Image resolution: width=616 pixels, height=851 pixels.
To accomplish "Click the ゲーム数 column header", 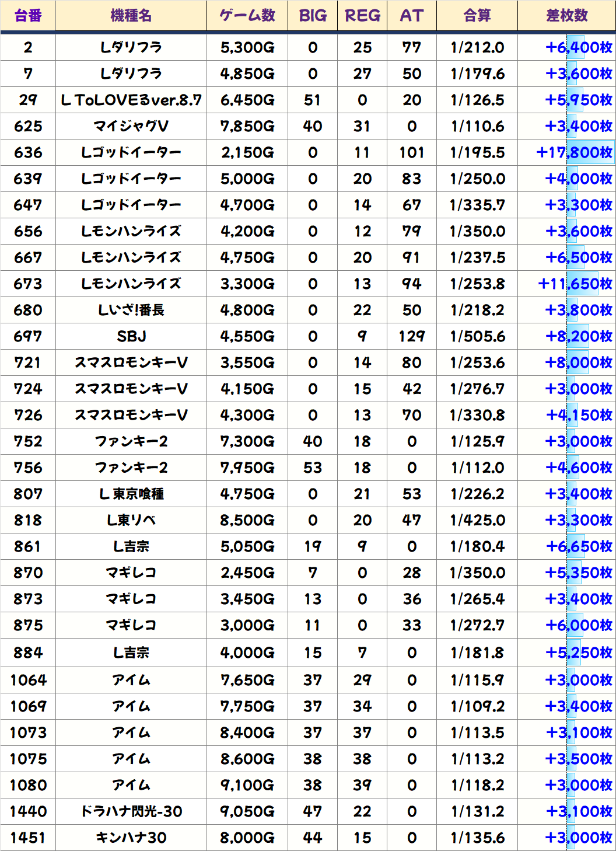I will point(247,16).
